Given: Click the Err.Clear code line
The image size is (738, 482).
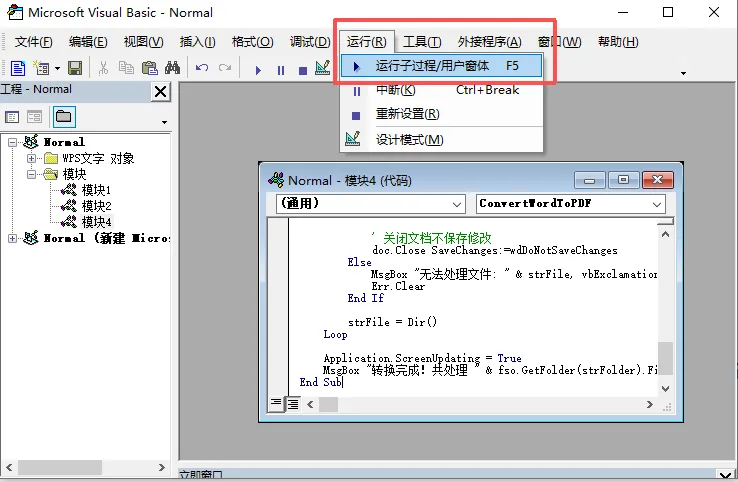Looking at the screenshot, I should pos(398,286).
